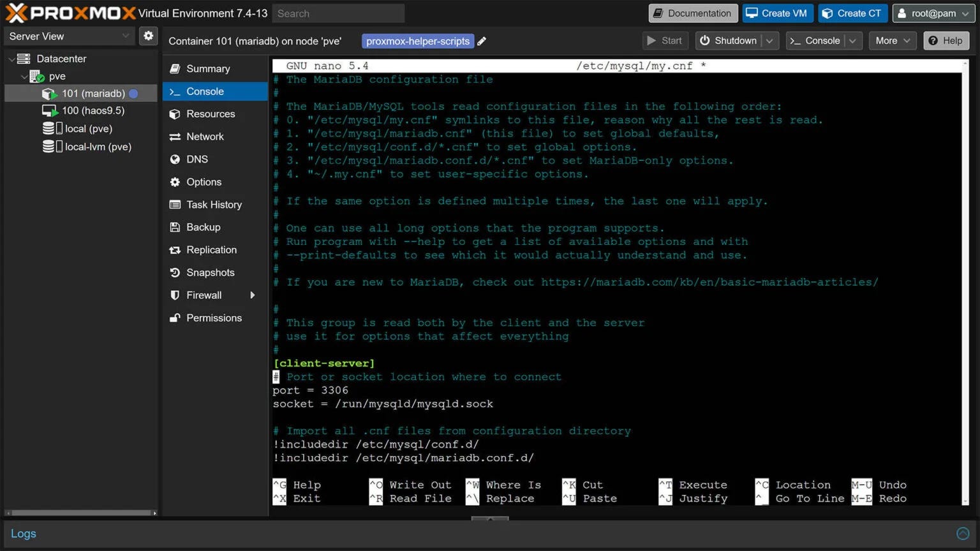Expand the Logs panel circle icon

pyautogui.click(x=963, y=534)
